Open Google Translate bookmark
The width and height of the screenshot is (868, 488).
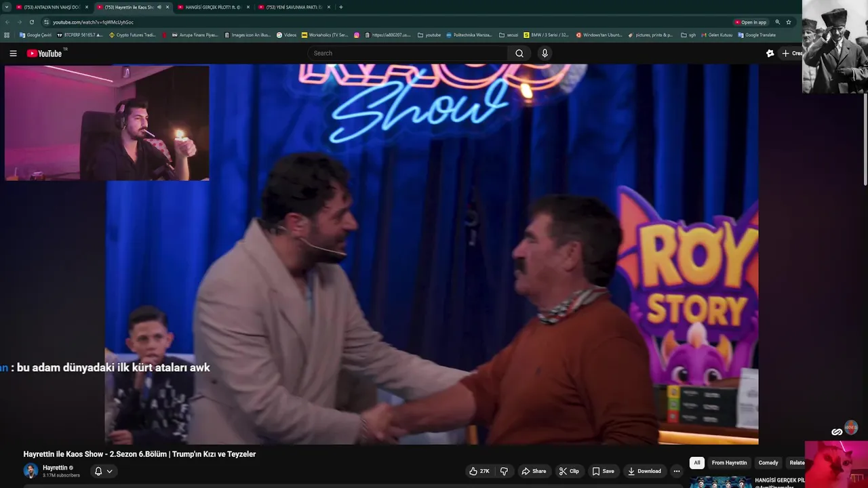coord(757,35)
